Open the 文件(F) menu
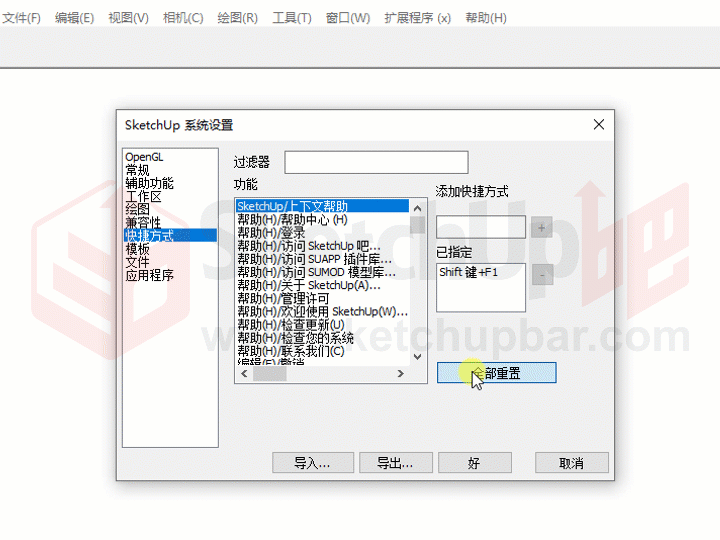This screenshot has width=720, height=540. coord(22,18)
